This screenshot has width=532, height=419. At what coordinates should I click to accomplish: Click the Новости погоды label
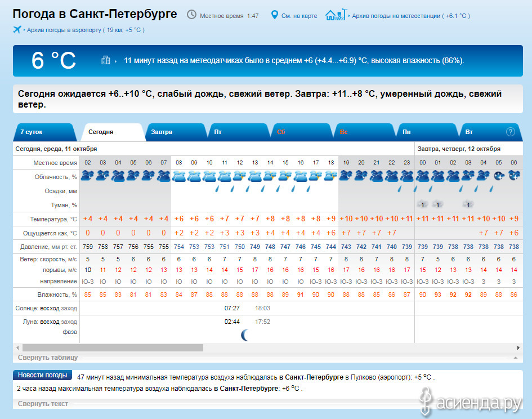(42, 375)
